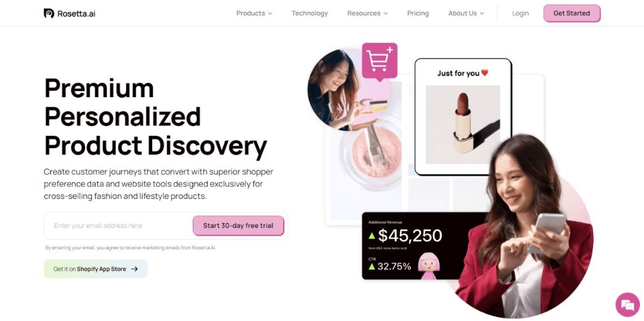Open the live chat bubble icon

click(x=628, y=305)
